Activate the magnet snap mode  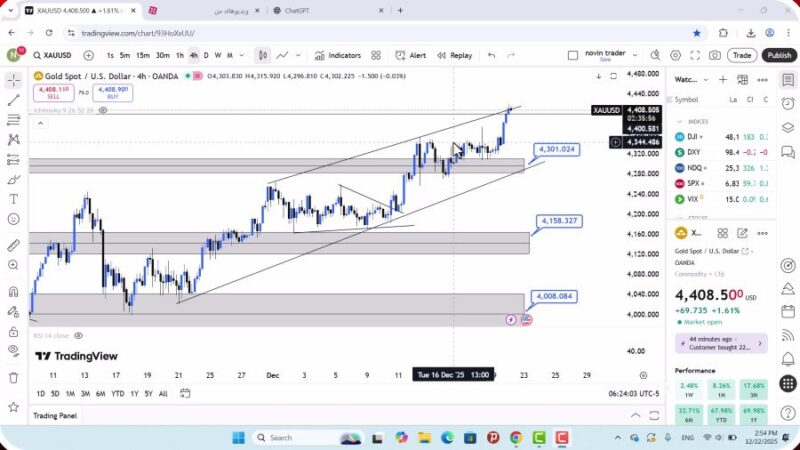click(13, 292)
